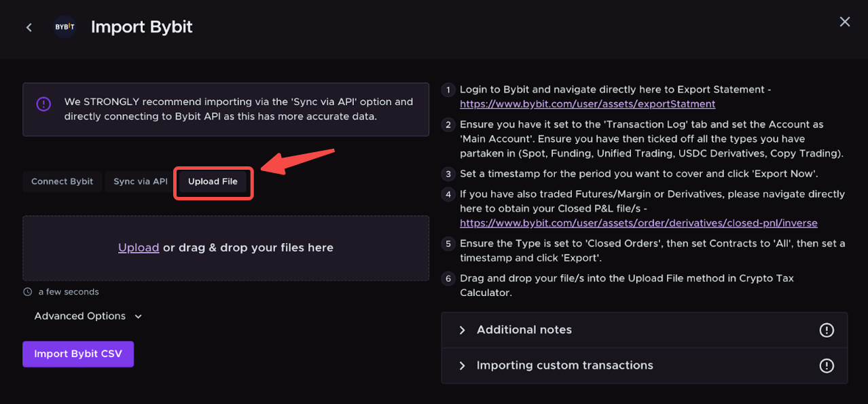Click the Upload link in the drop zone
Image resolution: width=868 pixels, height=404 pixels.
point(139,248)
